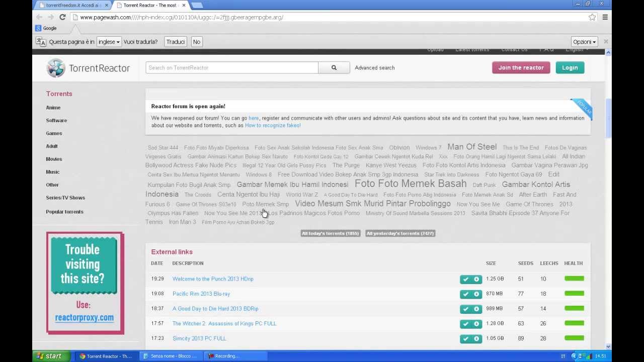This screenshot has width=644, height=362.
Task: Click the health bar for Welcome to the Punch
Action: [574, 279]
